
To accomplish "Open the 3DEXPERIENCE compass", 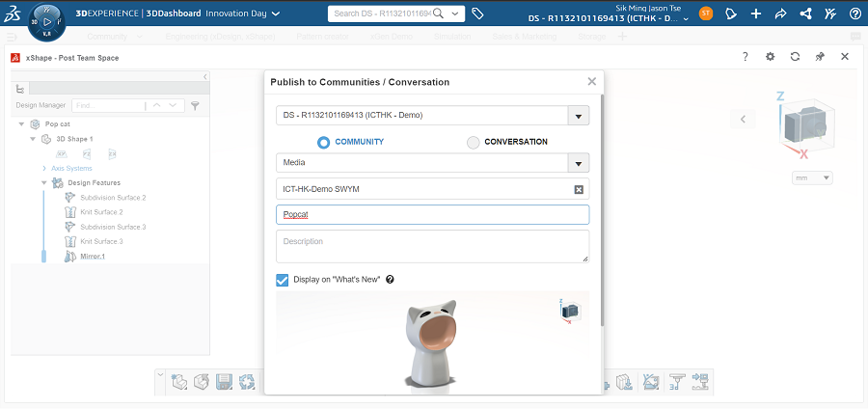I will 46,21.
